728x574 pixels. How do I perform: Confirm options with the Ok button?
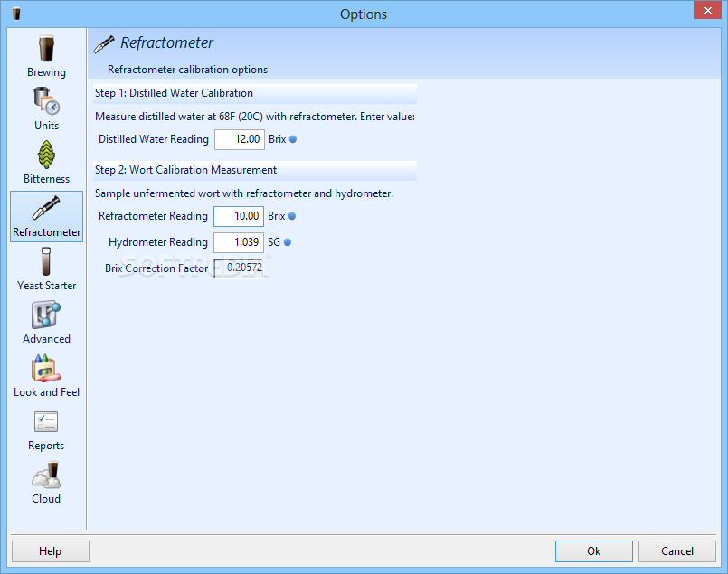click(594, 551)
